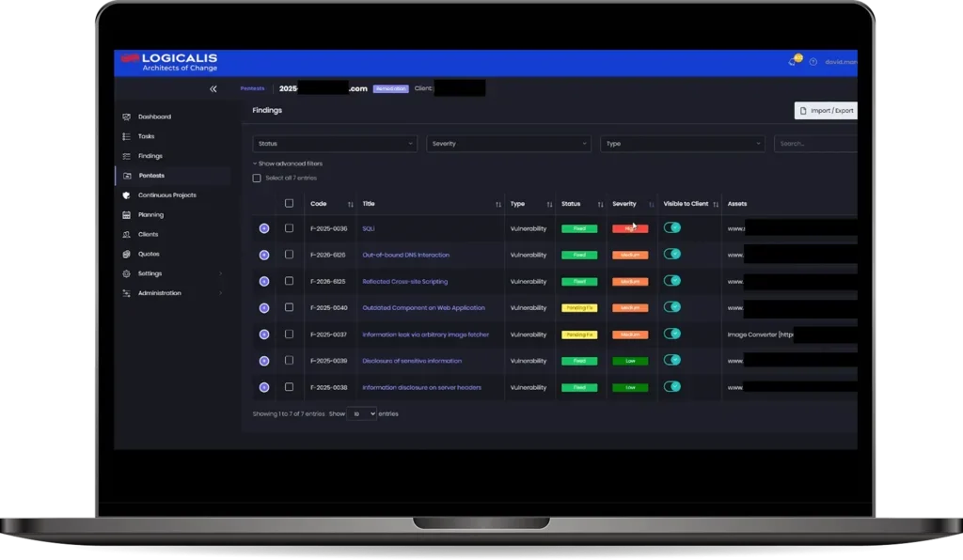This screenshot has height=560, width=963.
Task: Open Tasks from sidebar menu
Action: [146, 136]
